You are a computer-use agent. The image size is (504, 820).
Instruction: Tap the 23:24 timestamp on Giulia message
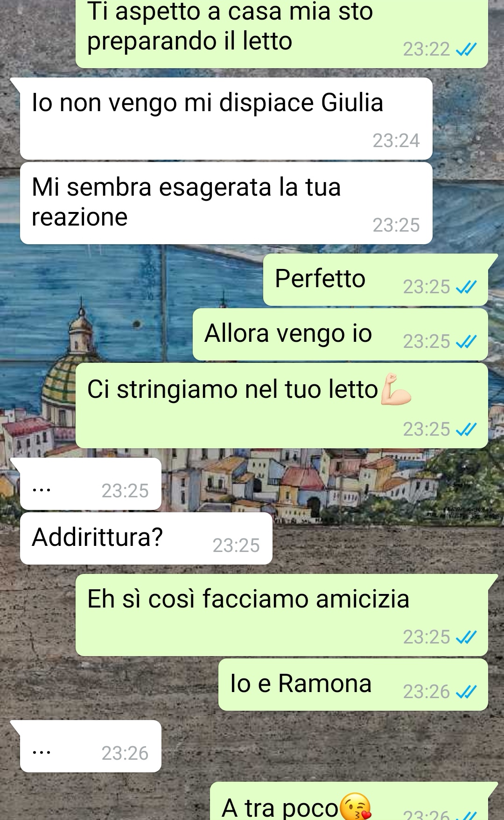tap(396, 141)
